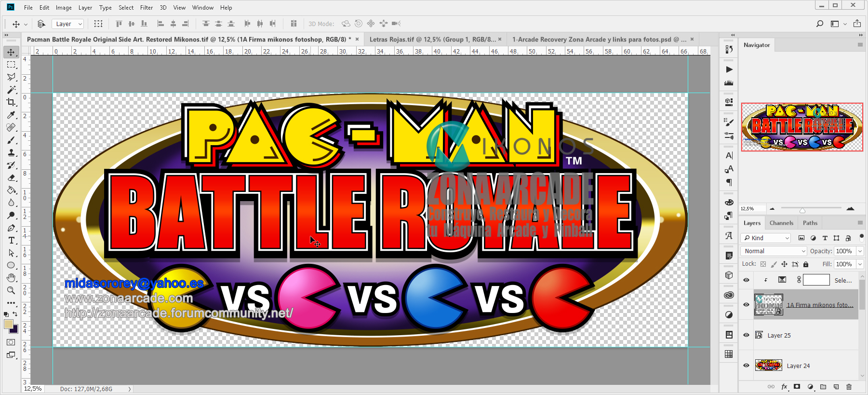Select the Rectangular Marquee tool
This screenshot has width=868, height=395.
point(11,65)
